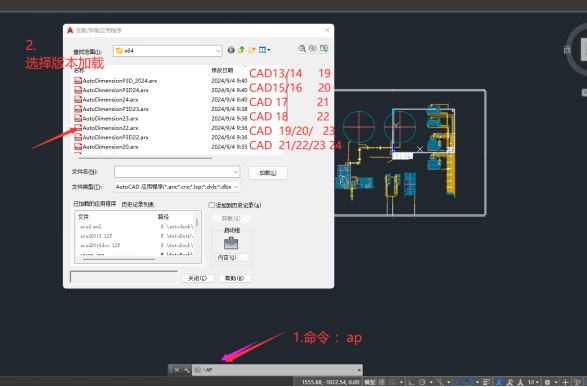Select acad.mnl in loaded applications list
The height and width of the screenshot is (387, 587).
pos(91,226)
